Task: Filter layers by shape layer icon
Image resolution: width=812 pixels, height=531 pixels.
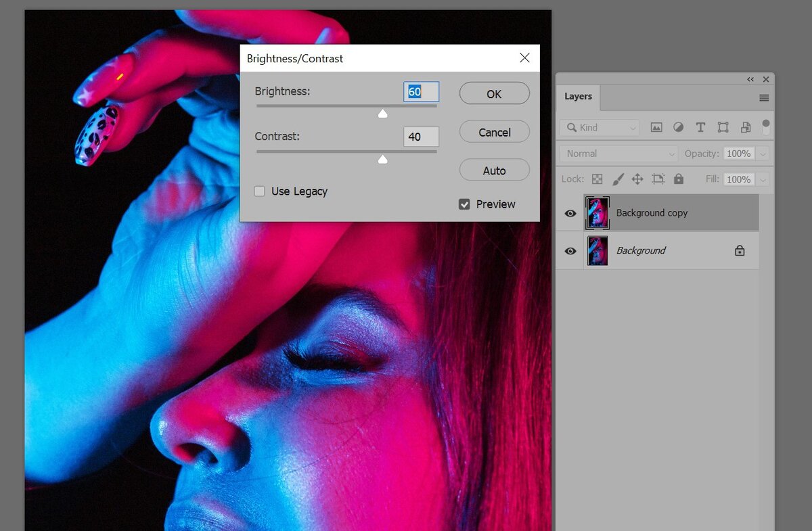Action: [723, 127]
